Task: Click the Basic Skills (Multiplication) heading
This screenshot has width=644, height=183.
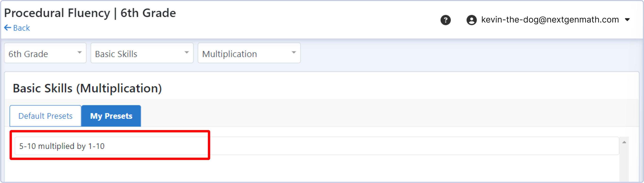Action: 87,88
